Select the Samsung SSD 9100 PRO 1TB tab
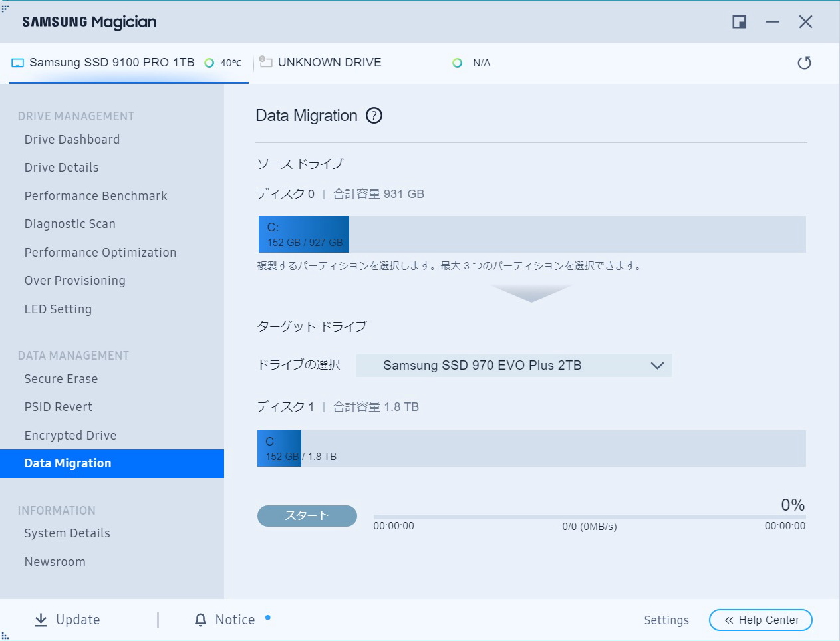 pos(129,63)
